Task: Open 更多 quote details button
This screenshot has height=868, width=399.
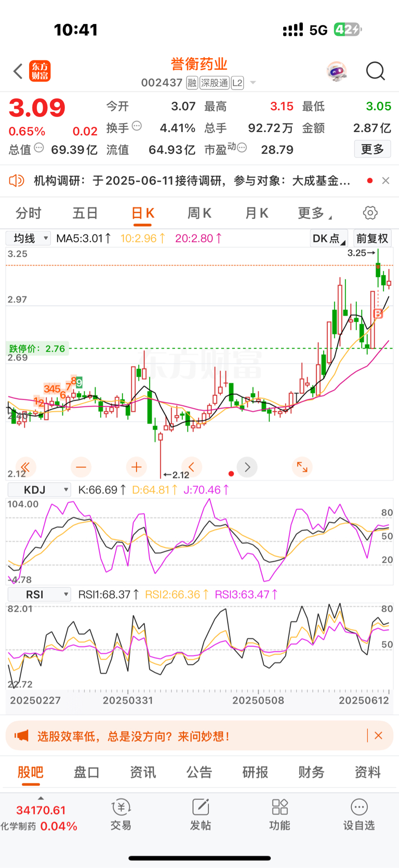Action: [373, 149]
